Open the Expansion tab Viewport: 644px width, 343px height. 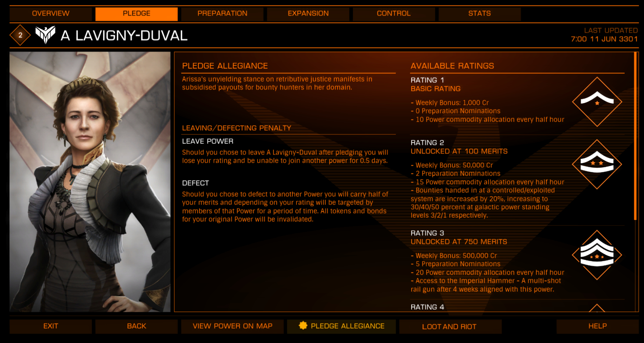pos(308,14)
